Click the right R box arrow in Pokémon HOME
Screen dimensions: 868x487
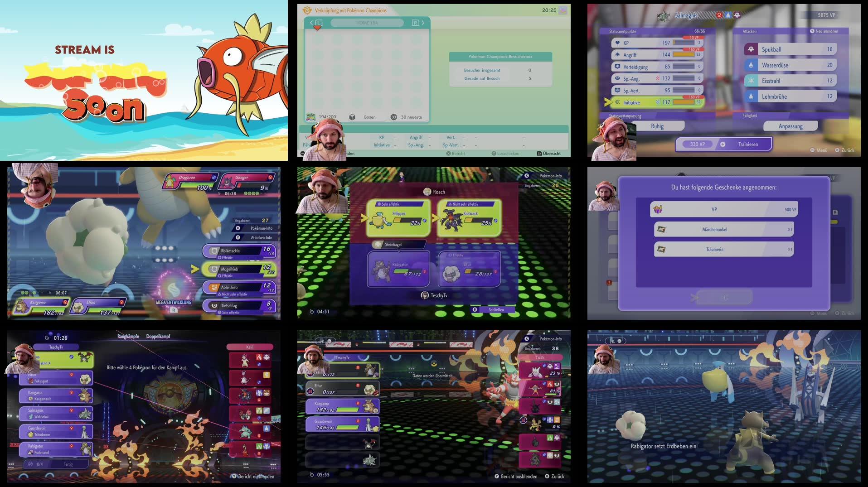[x=418, y=23]
